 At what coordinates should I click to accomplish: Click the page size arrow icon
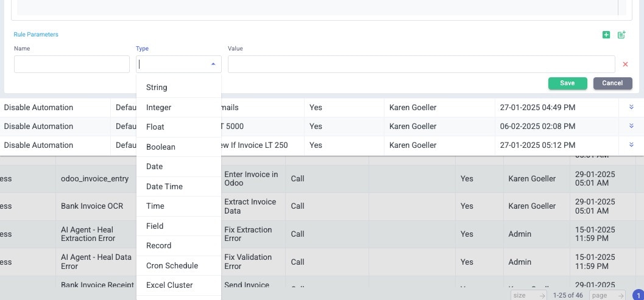pos(542,296)
